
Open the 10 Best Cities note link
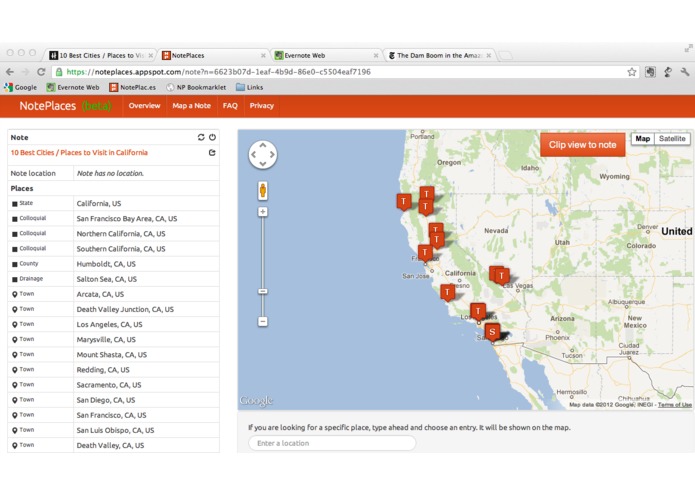click(79, 152)
